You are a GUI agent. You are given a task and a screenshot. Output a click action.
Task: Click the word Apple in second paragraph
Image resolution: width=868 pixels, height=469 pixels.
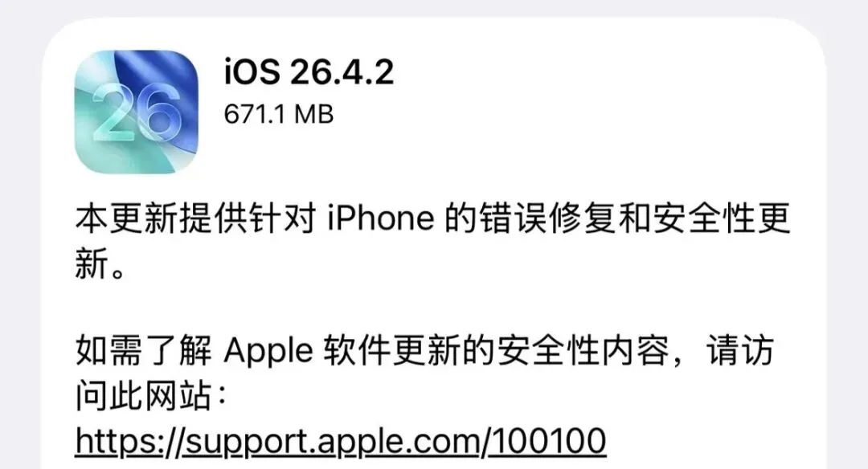point(268,352)
